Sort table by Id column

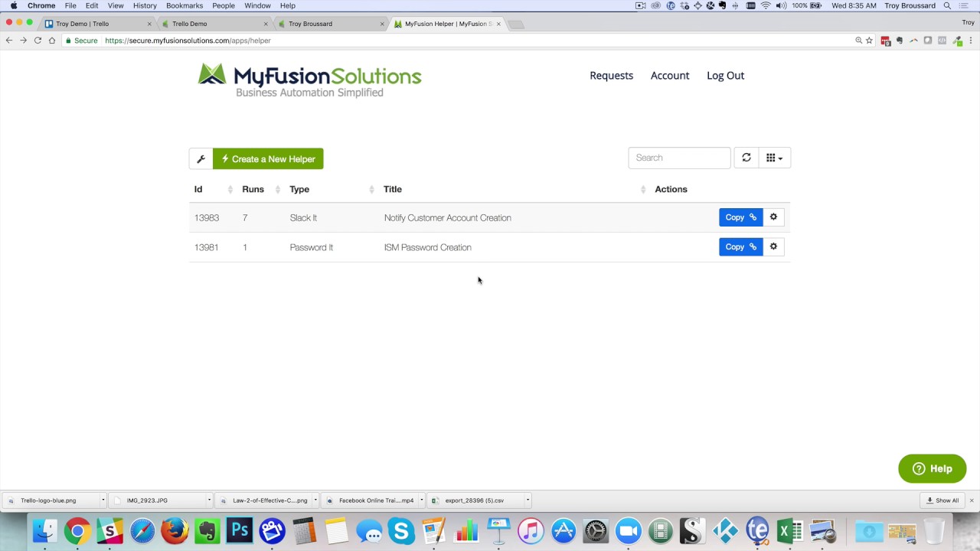[213, 189]
